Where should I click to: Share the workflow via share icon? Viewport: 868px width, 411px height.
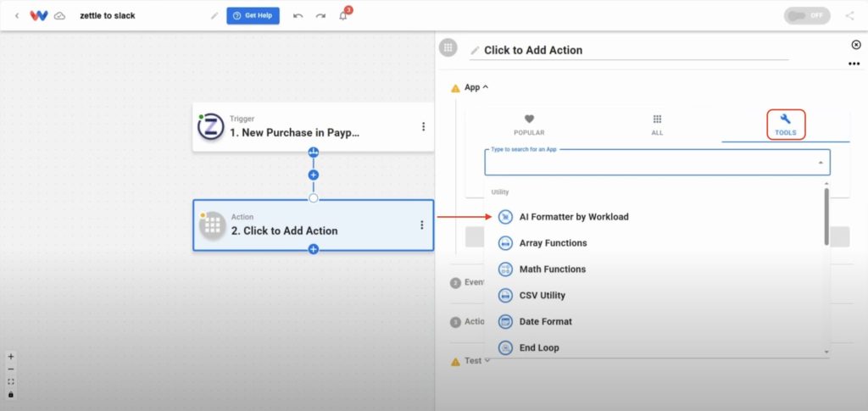pos(849,15)
